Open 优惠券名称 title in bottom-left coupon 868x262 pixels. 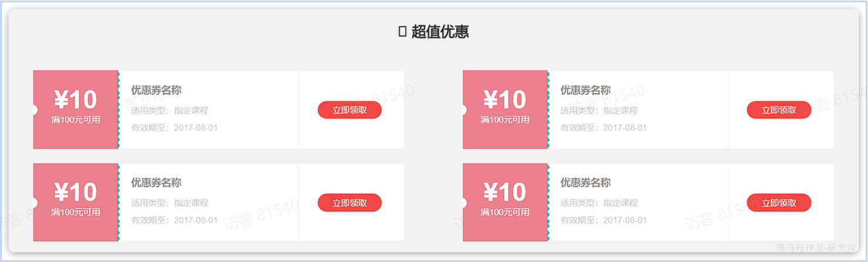[x=156, y=183]
